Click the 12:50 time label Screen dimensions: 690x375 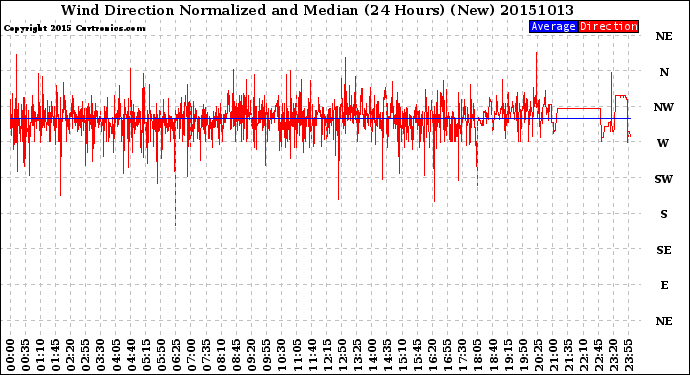point(342,355)
